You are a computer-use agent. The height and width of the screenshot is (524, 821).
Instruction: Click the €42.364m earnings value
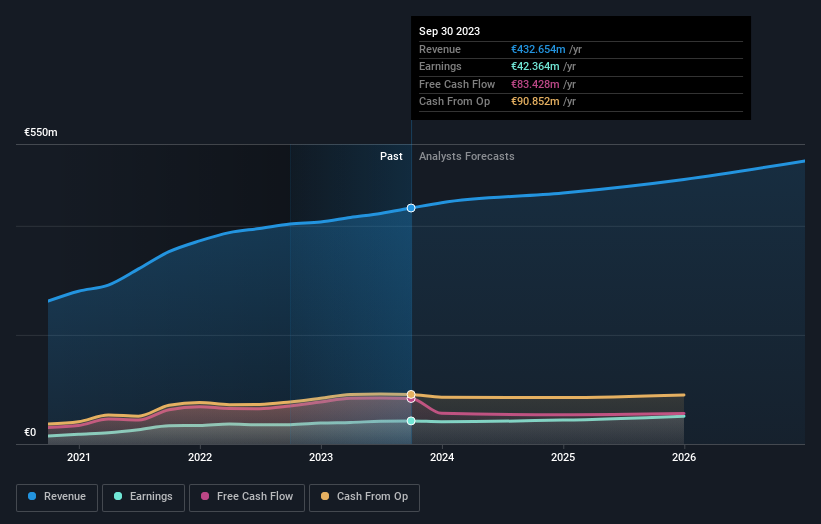tap(535, 66)
